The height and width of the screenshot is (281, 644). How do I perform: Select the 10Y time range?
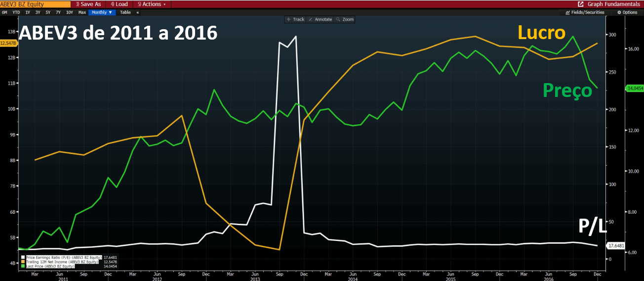(x=70, y=12)
